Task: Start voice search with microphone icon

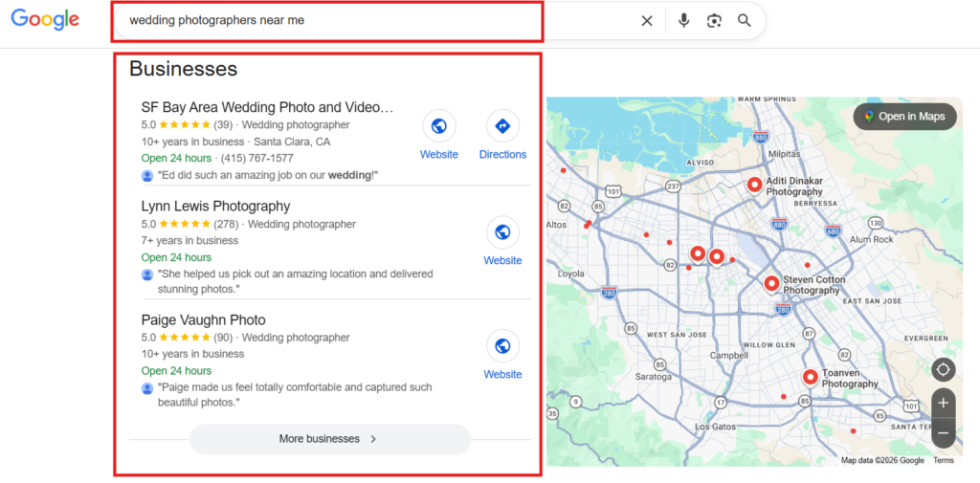Action: tap(683, 21)
